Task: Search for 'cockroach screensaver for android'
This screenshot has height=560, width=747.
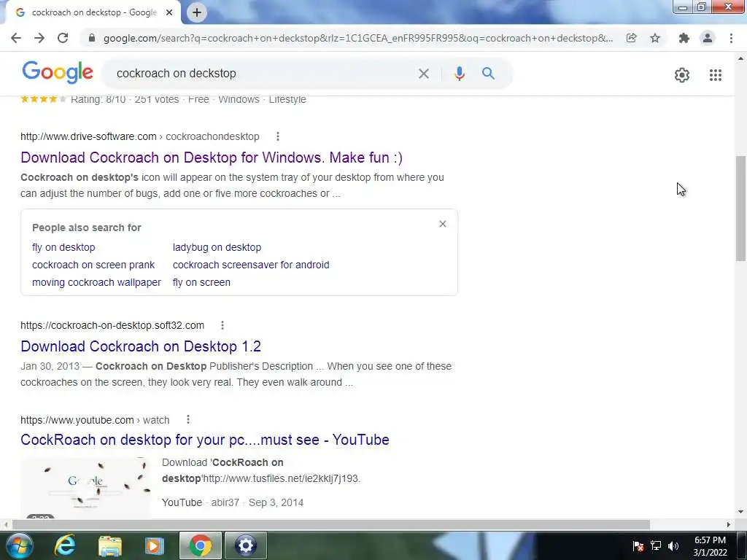Action: [251, 265]
